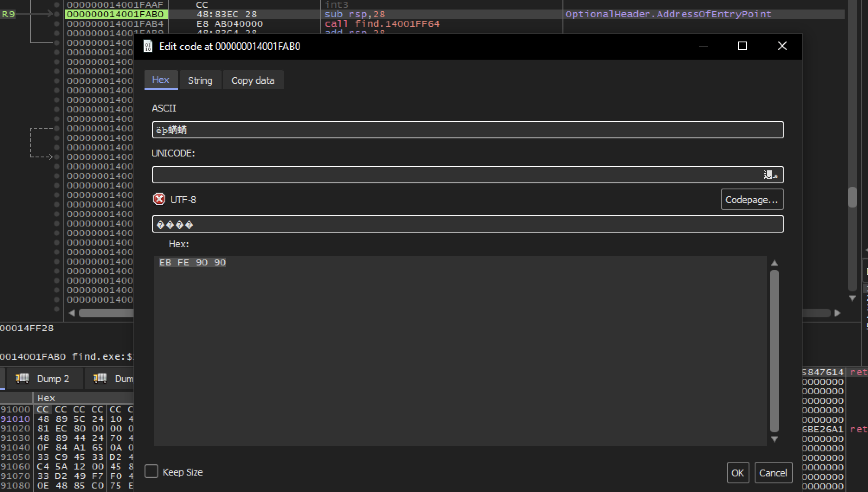The width and height of the screenshot is (868, 492).
Task: Maximize the Edit code dialog
Action: (x=743, y=46)
